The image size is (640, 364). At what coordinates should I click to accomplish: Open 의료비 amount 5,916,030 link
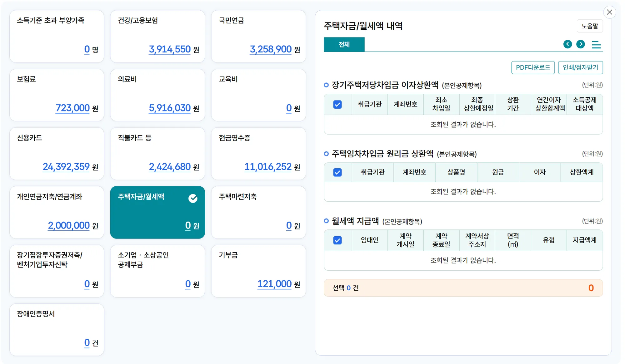[x=170, y=108]
